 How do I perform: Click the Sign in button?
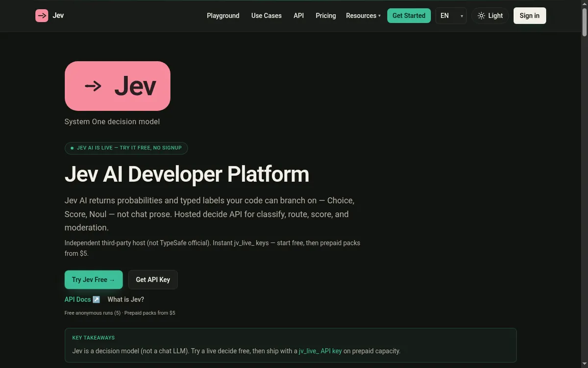coord(530,16)
